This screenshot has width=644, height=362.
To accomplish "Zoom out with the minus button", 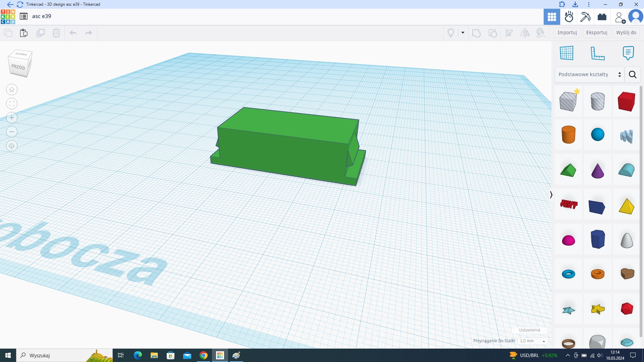I will pyautogui.click(x=12, y=132).
